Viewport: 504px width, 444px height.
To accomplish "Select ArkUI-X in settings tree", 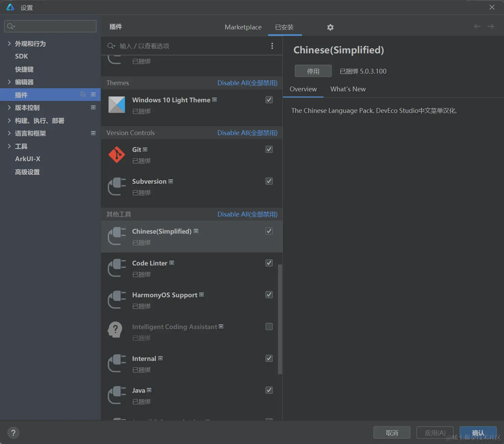I will click(28, 159).
